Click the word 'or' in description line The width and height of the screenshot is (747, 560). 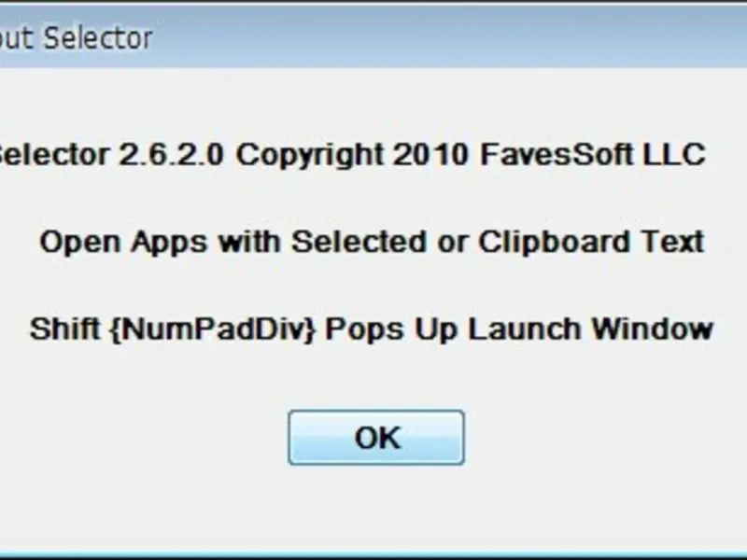(x=452, y=244)
